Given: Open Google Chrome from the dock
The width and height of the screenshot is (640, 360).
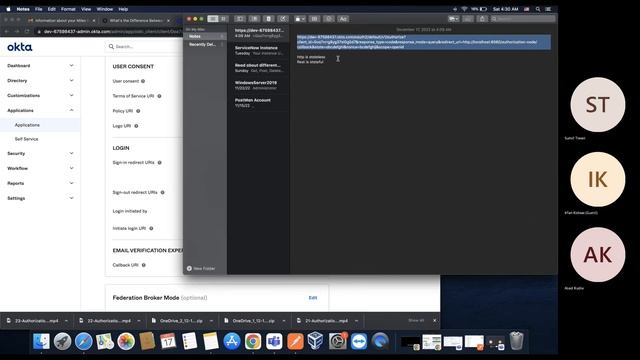Looking at the screenshot, I should [253, 341].
